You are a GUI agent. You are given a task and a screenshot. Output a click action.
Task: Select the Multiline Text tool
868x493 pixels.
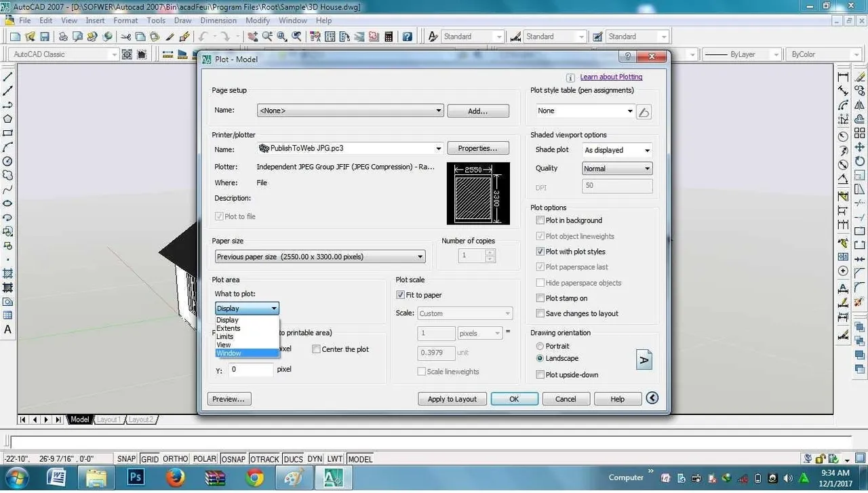tap(8, 330)
